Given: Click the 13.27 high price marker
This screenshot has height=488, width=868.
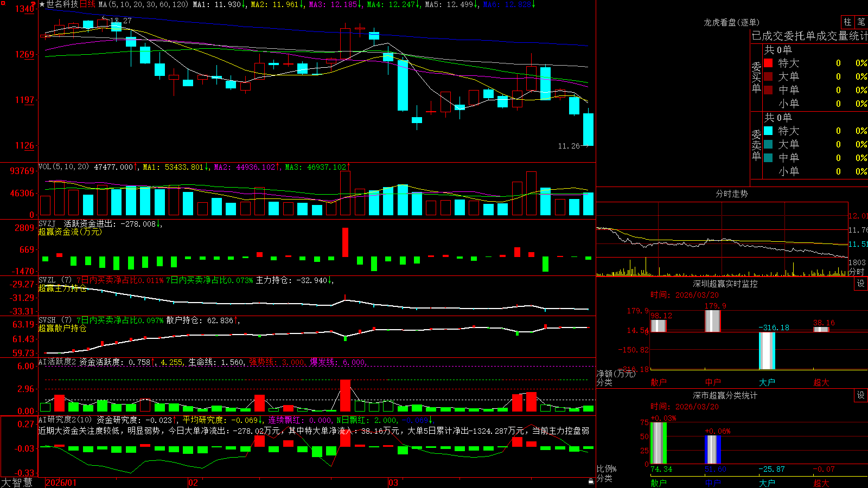Looking at the screenshot, I should pyautogui.click(x=121, y=21).
